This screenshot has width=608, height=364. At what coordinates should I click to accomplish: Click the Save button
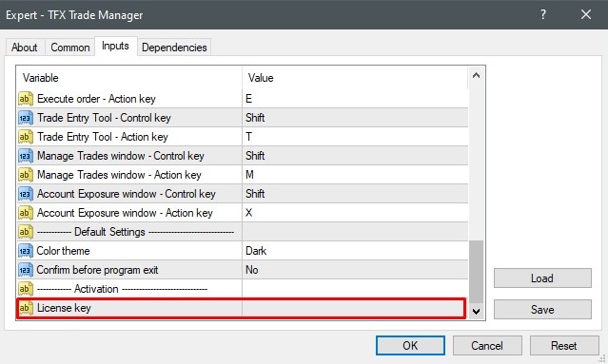click(x=542, y=310)
